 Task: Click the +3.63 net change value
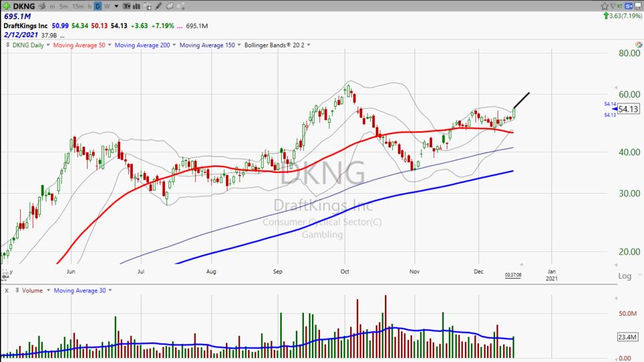pyautogui.click(x=140, y=26)
